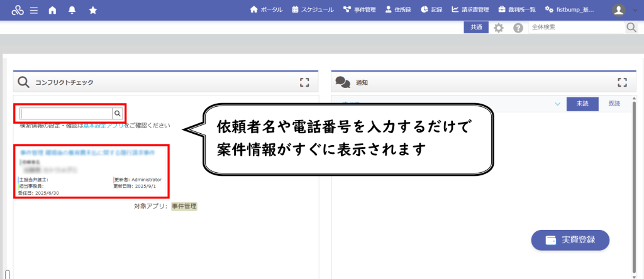Click the conflict check search button
This screenshot has height=279, width=644.
[117, 114]
